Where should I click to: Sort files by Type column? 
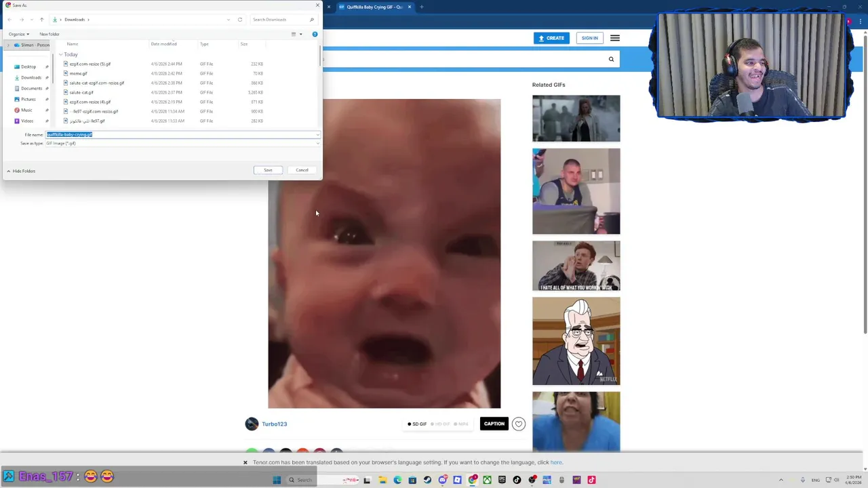pyautogui.click(x=204, y=44)
